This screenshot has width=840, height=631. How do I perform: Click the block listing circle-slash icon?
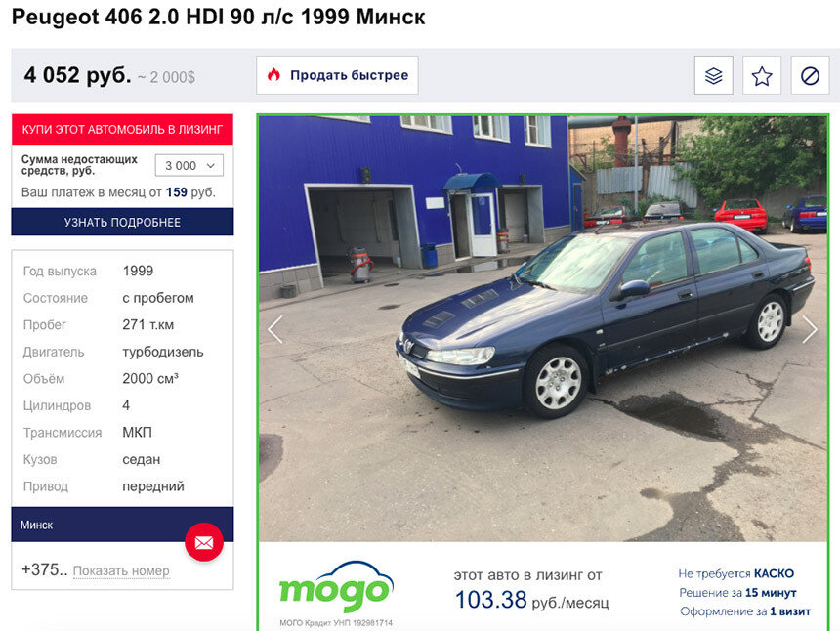810,75
